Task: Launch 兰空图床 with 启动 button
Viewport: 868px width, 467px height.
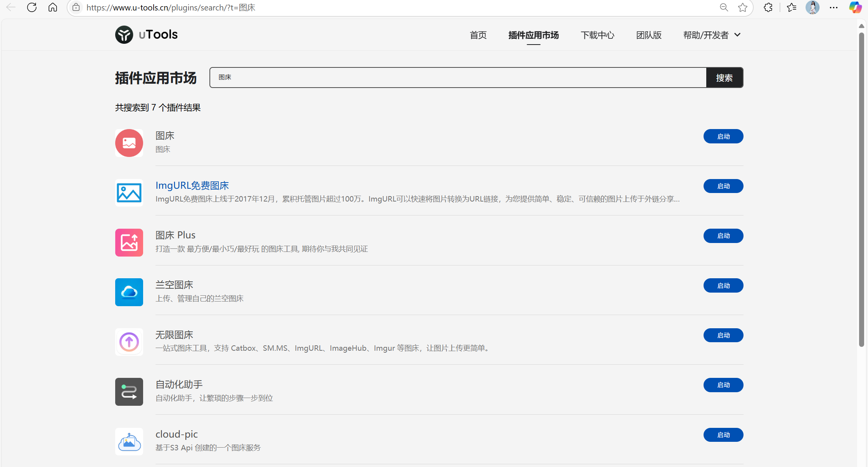Action: click(723, 286)
